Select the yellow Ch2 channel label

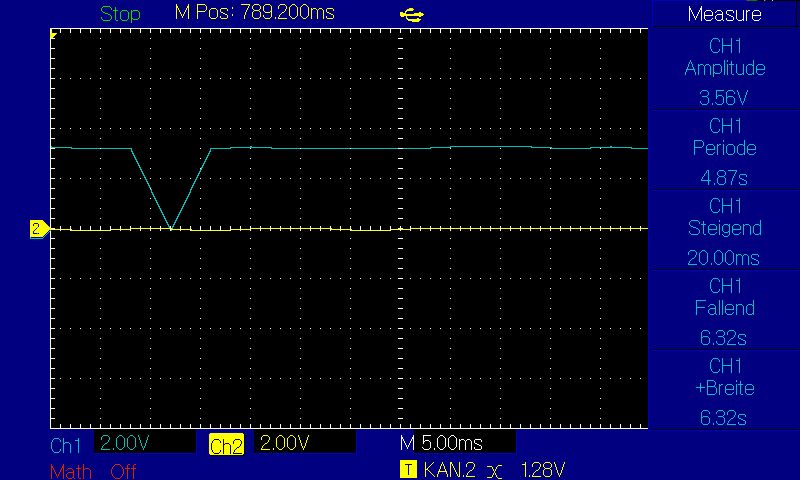tap(226, 445)
